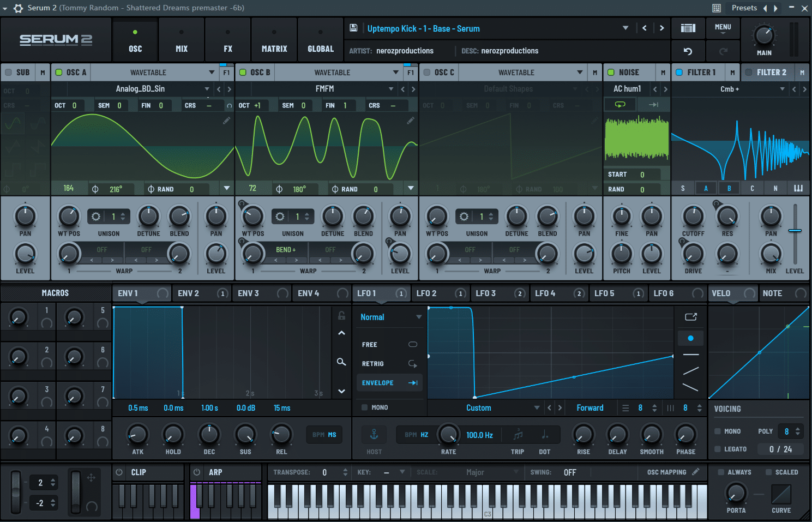Toggle the ARP power button
812x522 pixels.
(x=197, y=472)
